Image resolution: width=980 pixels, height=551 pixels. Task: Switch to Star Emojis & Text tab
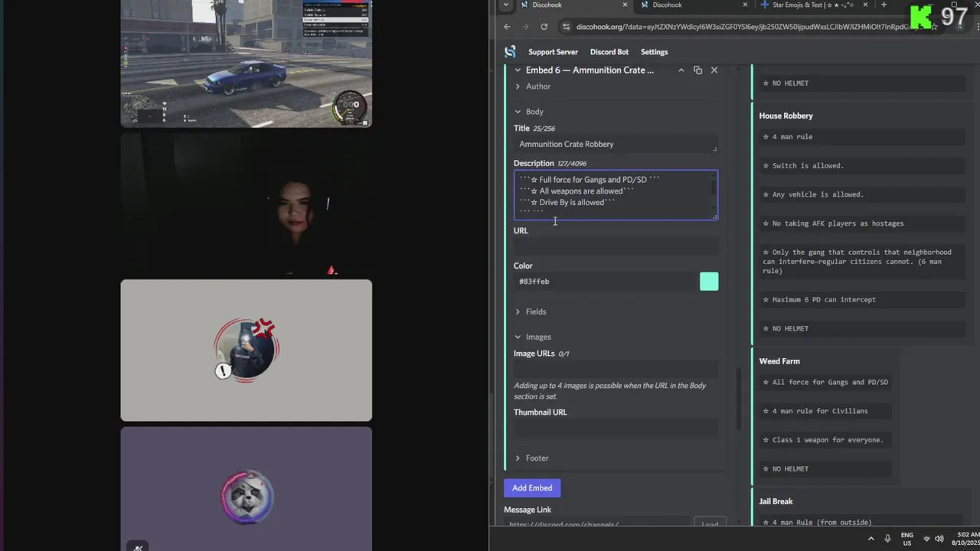813,5
